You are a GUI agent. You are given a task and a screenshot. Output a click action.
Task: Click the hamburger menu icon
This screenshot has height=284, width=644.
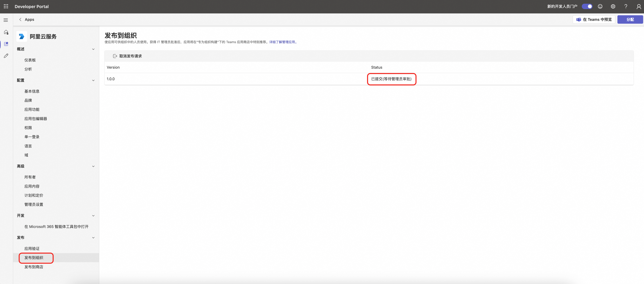point(6,20)
